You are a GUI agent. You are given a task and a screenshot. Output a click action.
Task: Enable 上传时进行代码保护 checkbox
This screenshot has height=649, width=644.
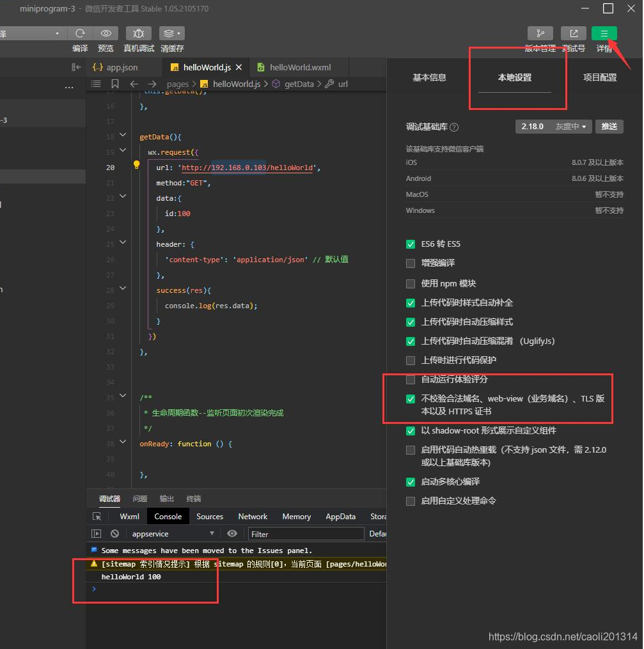411,361
